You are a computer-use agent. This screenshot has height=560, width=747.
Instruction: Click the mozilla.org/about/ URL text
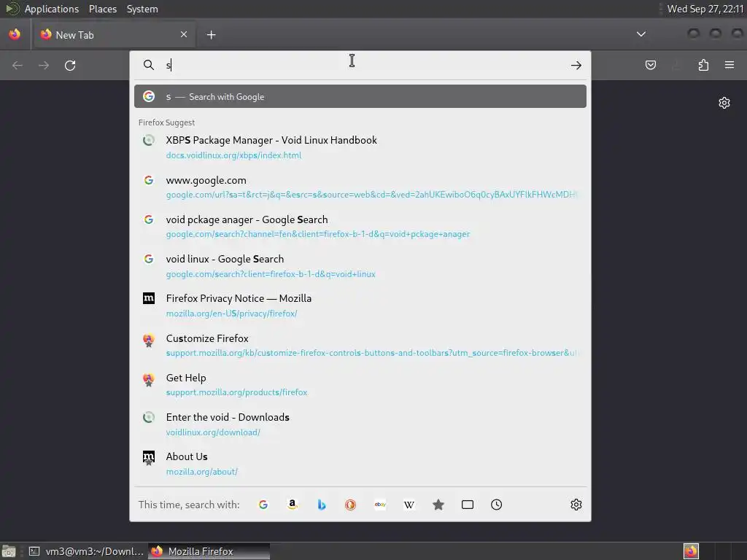[201, 472]
